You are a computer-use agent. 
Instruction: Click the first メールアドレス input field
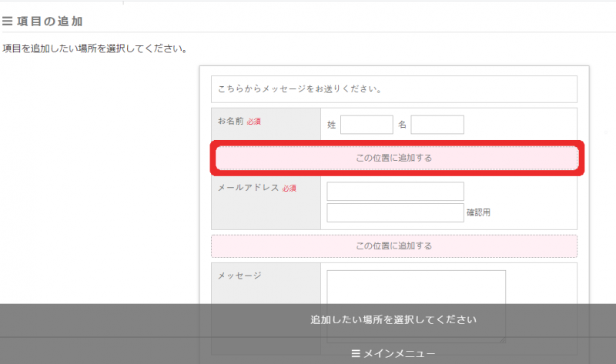click(395, 191)
